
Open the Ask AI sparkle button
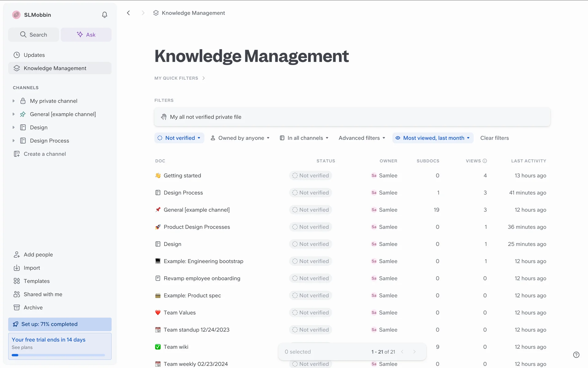[86, 35]
